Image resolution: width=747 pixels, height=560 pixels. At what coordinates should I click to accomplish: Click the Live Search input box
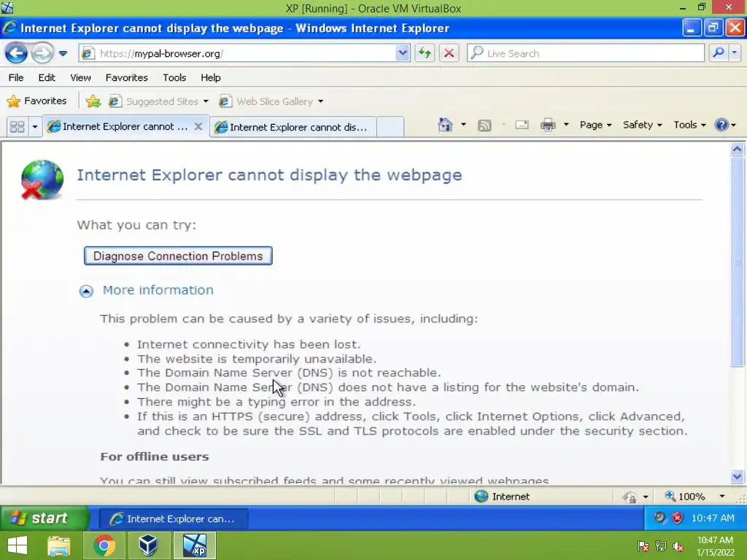(x=586, y=53)
